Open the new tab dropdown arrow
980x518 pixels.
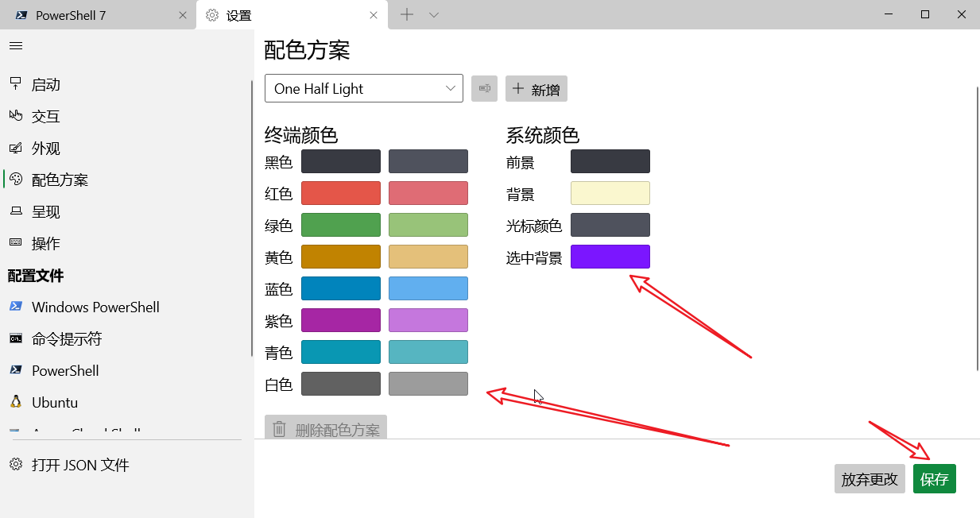[433, 14]
